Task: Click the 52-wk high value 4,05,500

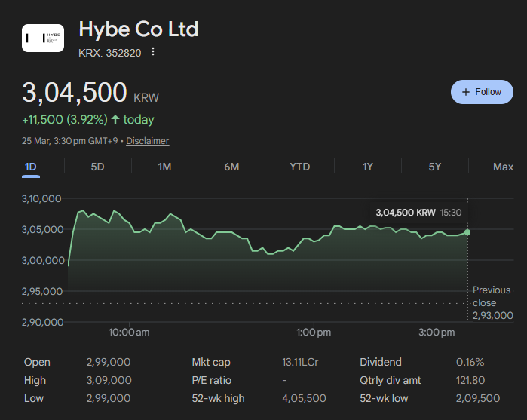Action: tap(304, 398)
